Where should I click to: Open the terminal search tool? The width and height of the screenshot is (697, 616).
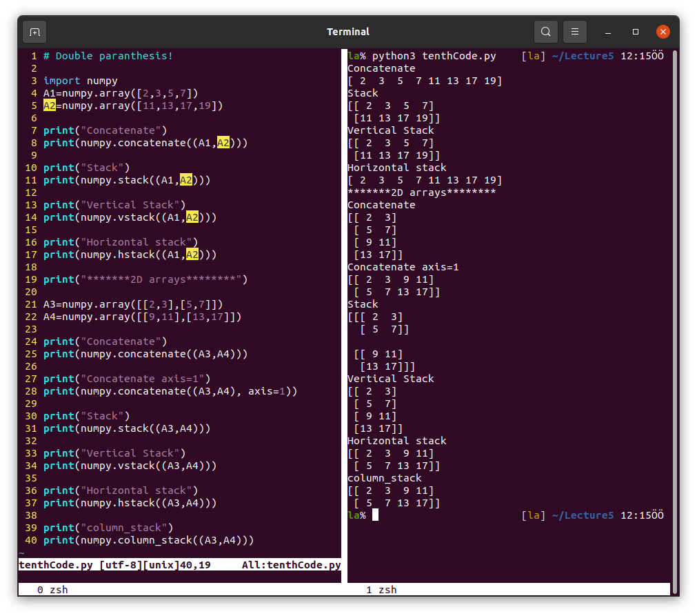click(x=545, y=32)
